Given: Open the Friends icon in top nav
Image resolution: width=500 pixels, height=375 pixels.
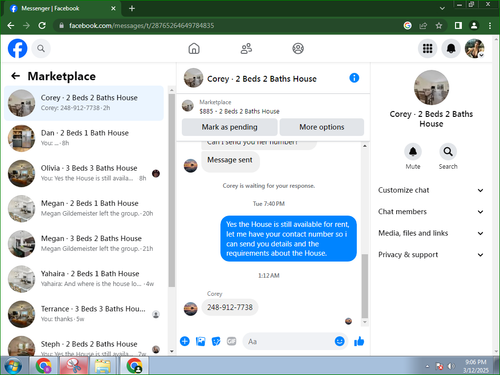Looking at the screenshot, I should [x=246, y=49].
